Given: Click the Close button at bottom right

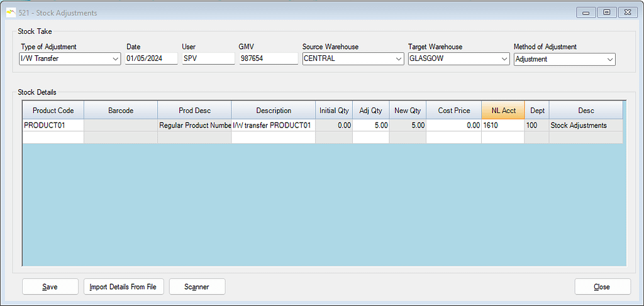Looking at the screenshot, I should pos(602,287).
